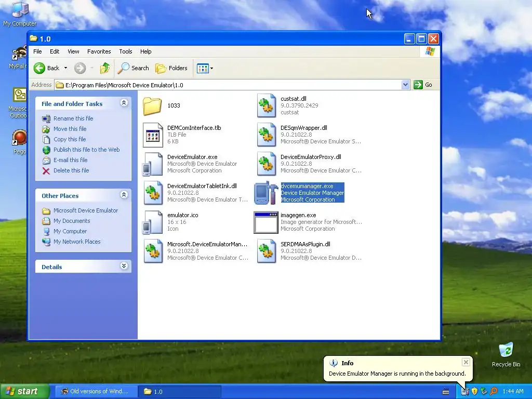This screenshot has width=532, height=399.
Task: Click the magnifier tray icon
Action: (494, 392)
